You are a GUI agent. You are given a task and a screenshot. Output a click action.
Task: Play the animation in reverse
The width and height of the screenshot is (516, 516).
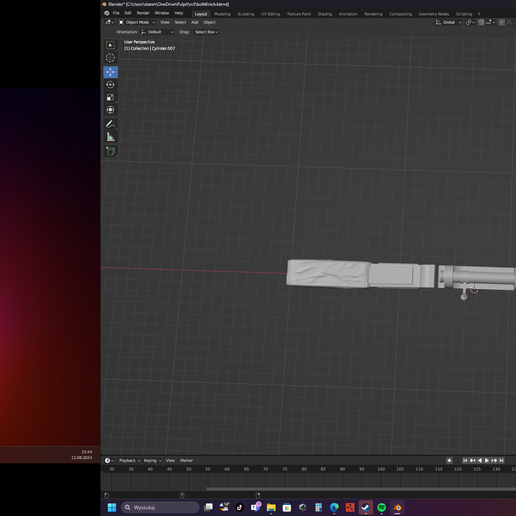click(480, 461)
